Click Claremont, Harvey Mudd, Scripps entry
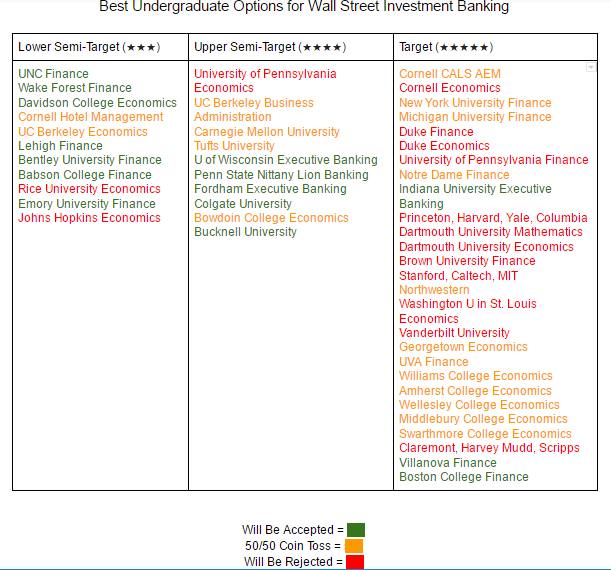The height and width of the screenshot is (570, 611). tap(489, 448)
